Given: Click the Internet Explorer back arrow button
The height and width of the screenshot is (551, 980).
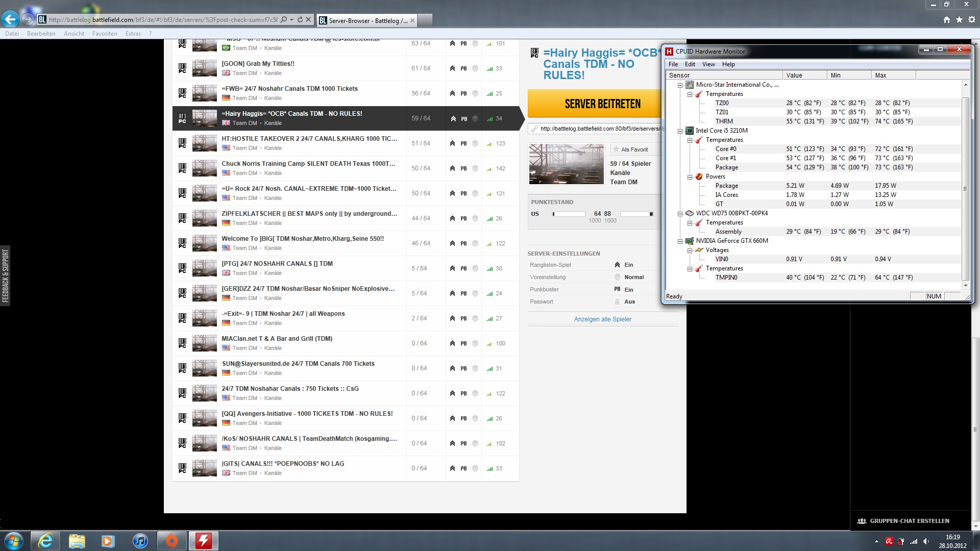Looking at the screenshot, I should pyautogui.click(x=10, y=19).
